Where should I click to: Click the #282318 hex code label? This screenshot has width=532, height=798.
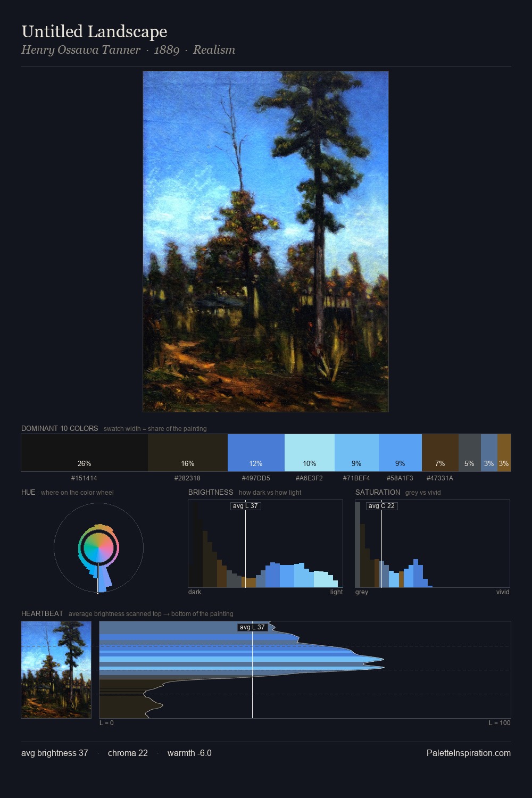coord(187,478)
